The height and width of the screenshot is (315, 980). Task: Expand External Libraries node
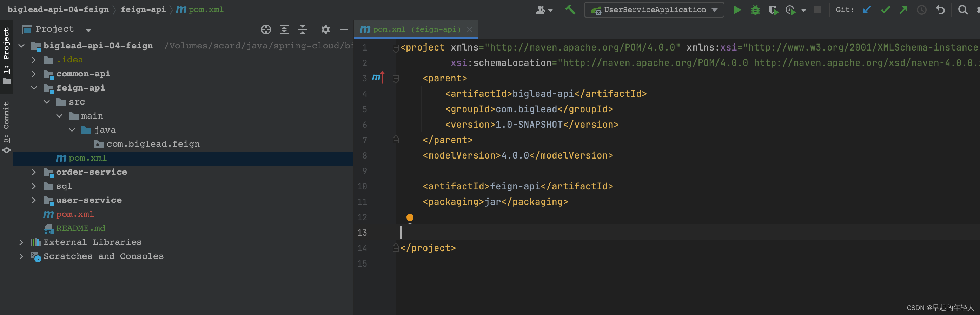21,242
